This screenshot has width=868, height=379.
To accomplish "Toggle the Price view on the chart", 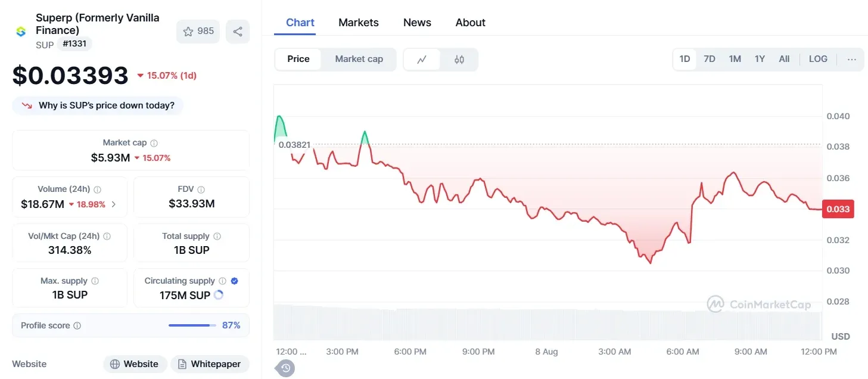I will tap(298, 59).
